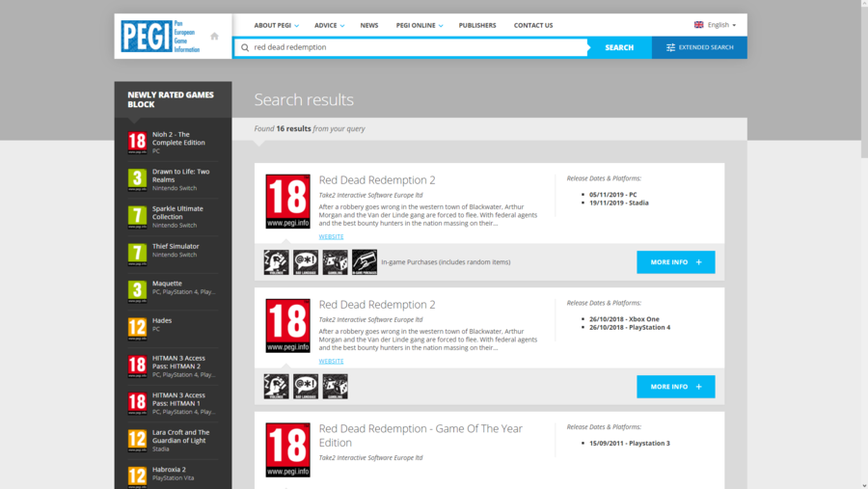Open the About PEGI dropdown menu
868x489 pixels.
coord(276,25)
